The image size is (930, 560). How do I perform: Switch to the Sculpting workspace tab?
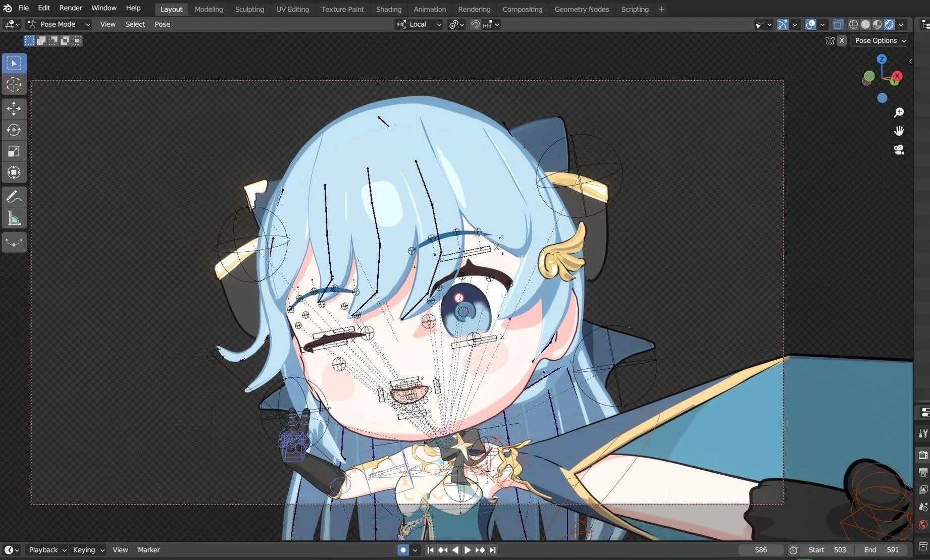point(249,9)
